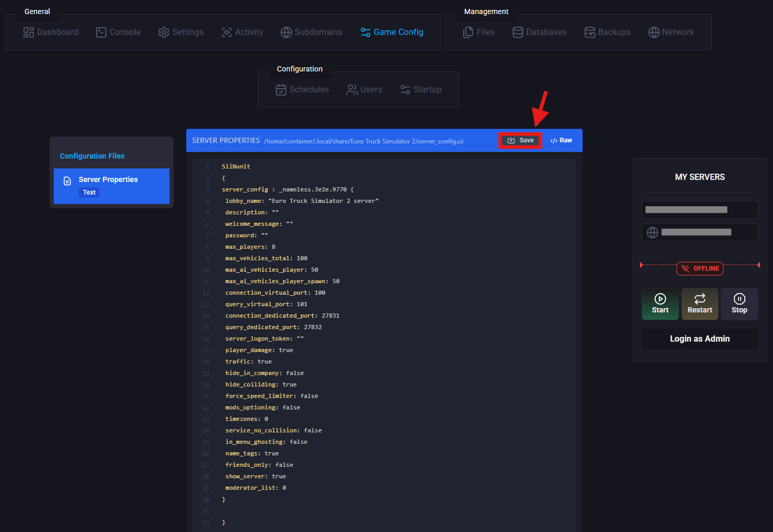Click the force_speed_limiter line
773x532 pixels.
coord(272,396)
